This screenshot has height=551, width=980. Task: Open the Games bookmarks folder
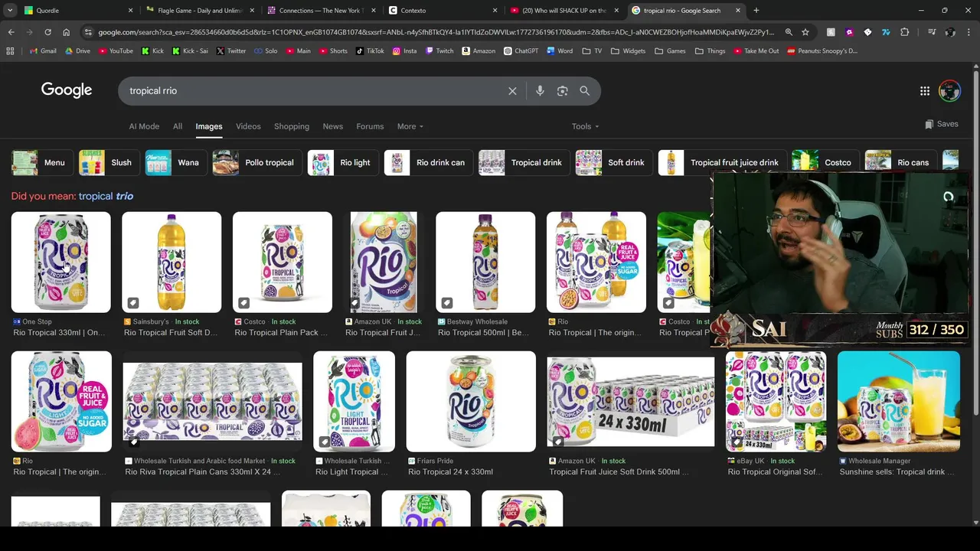pyautogui.click(x=670, y=51)
